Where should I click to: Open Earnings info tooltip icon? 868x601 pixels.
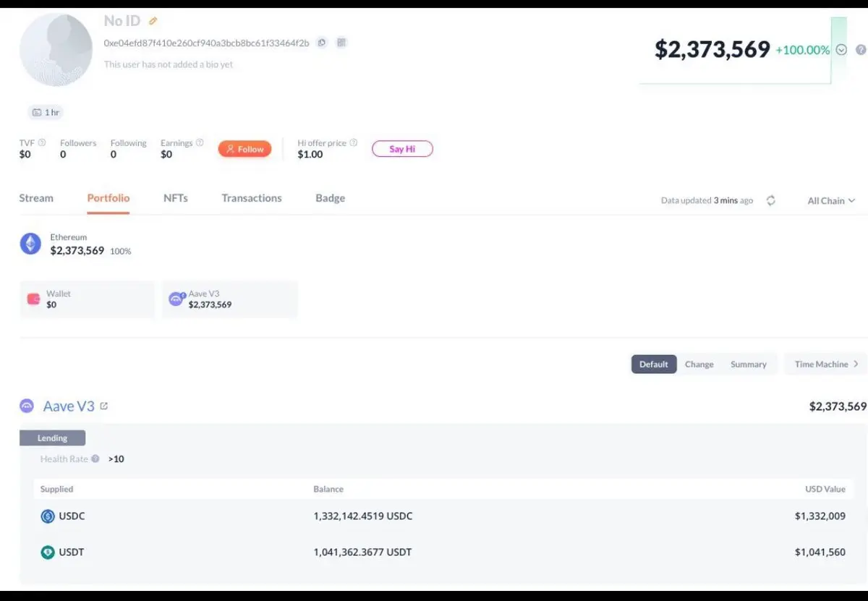tap(200, 142)
